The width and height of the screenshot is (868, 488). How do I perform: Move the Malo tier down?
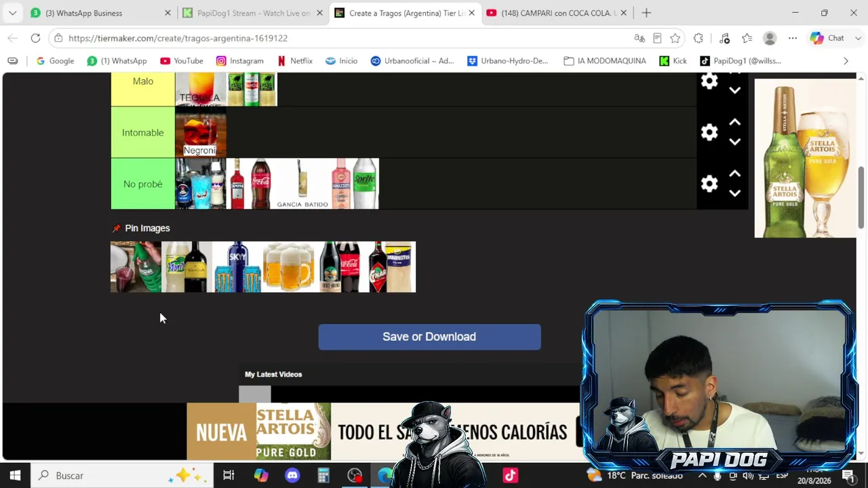coord(734,90)
